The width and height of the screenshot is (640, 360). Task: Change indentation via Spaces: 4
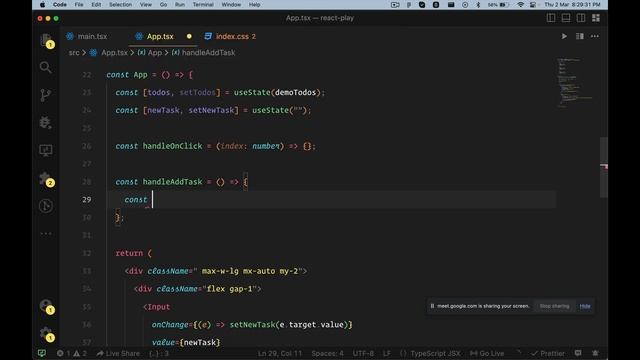[327, 353]
